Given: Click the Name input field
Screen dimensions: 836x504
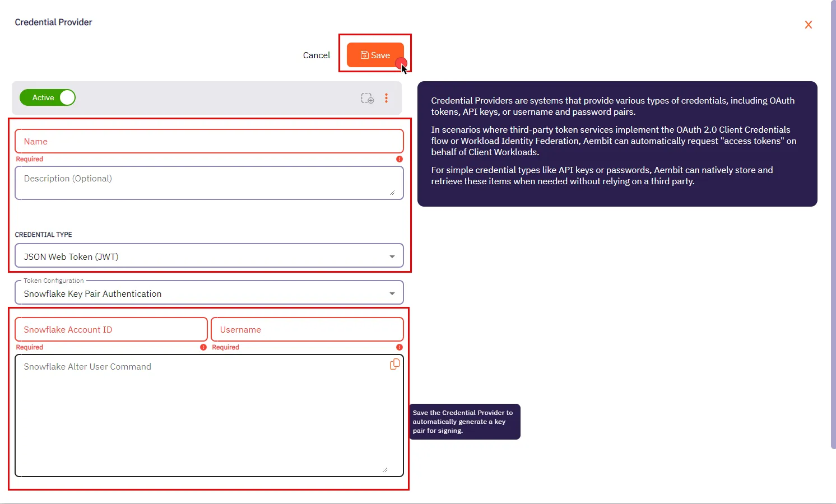Looking at the screenshot, I should (x=209, y=141).
